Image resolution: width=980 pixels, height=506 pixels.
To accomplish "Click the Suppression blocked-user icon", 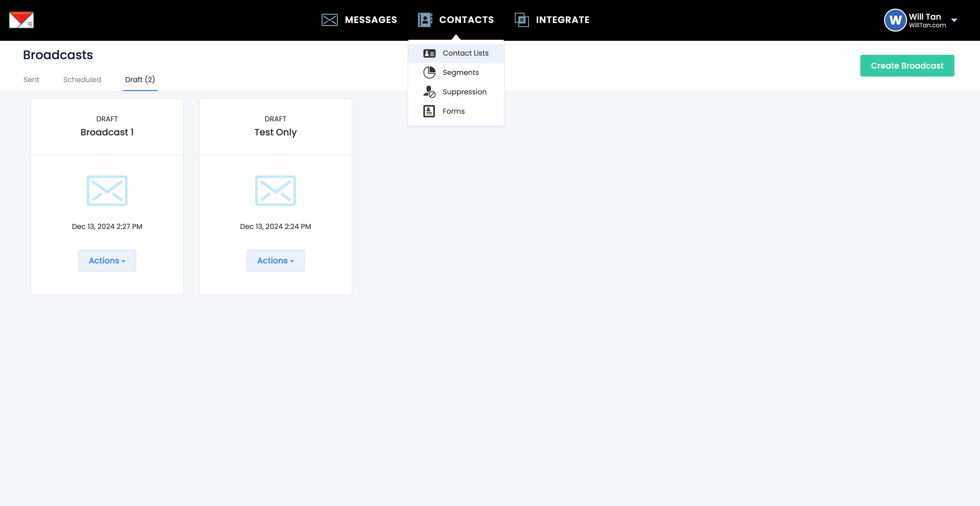I will [429, 92].
